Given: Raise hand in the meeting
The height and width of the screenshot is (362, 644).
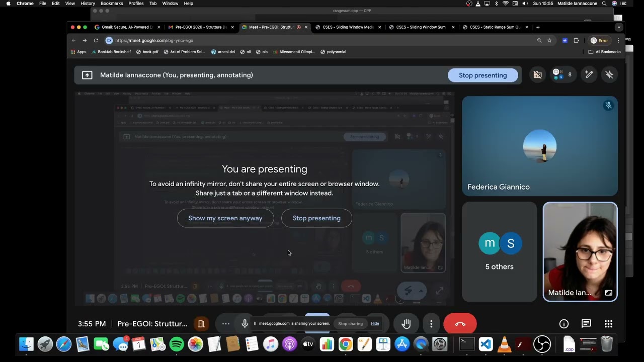Looking at the screenshot, I should (406, 324).
